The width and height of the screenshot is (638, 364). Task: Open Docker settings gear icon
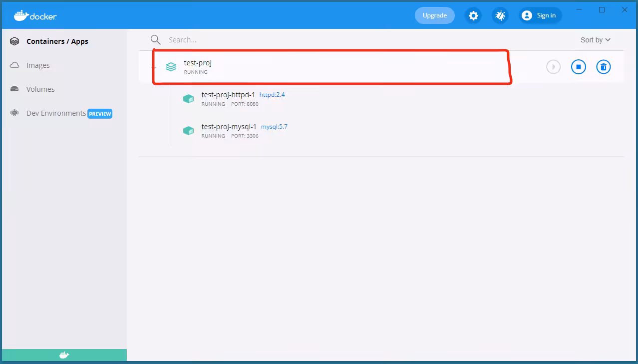(473, 15)
